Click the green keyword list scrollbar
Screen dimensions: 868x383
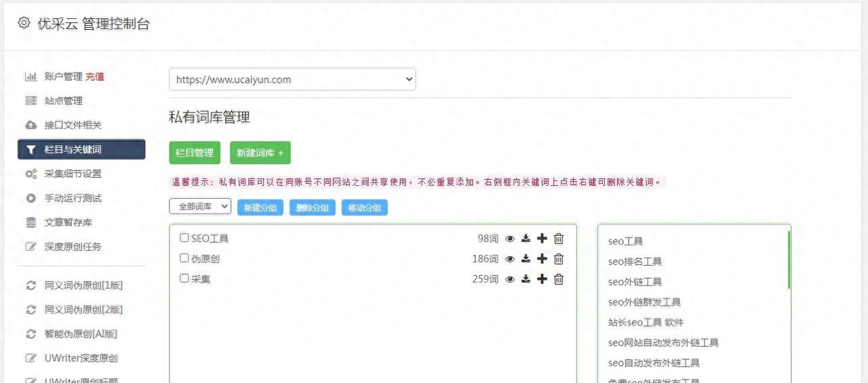pyautogui.click(x=789, y=260)
